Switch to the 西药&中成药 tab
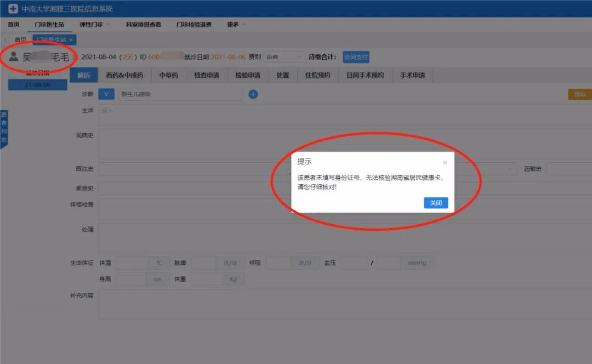The width and height of the screenshot is (592, 364). [x=124, y=76]
